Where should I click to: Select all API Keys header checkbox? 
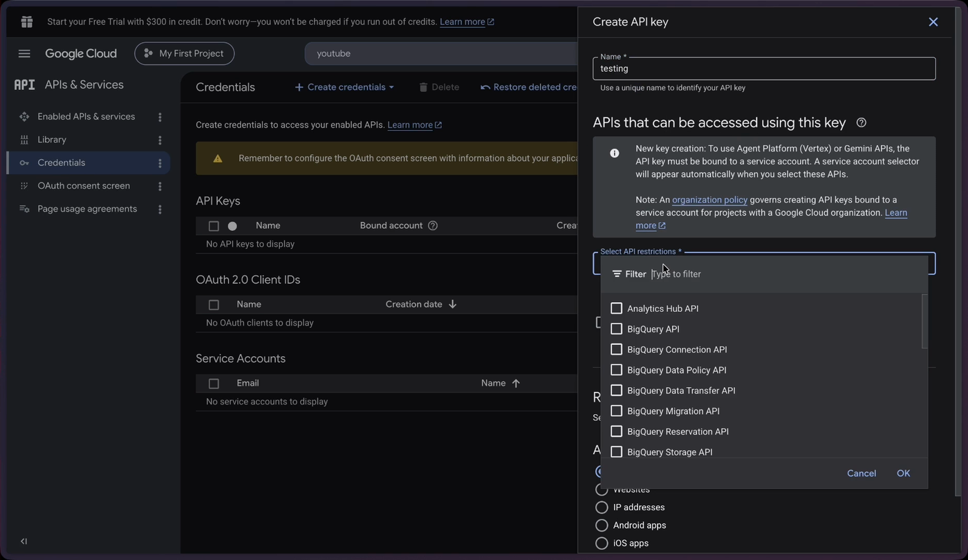point(214,226)
